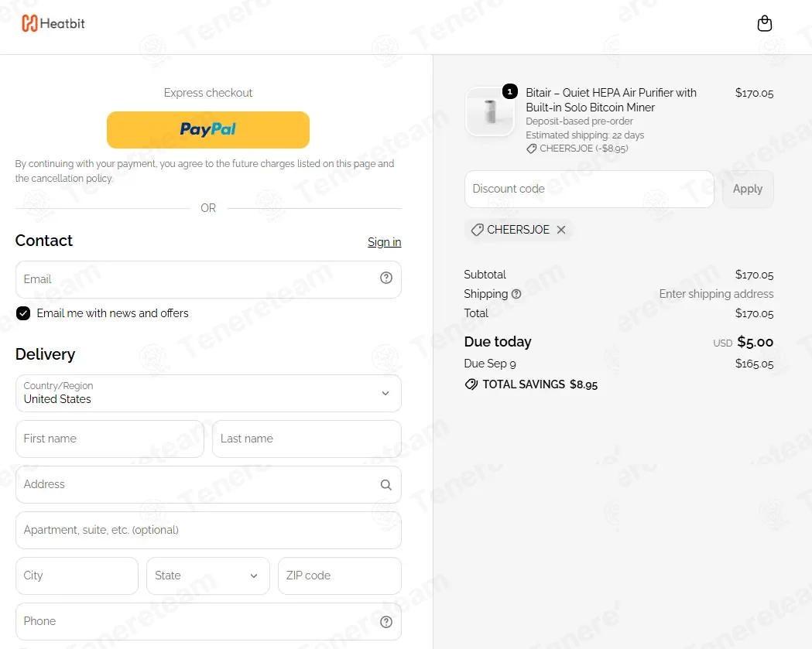Click the Bitair air purifier thumbnail
Image resolution: width=812 pixels, height=649 pixels.
tap(490, 111)
